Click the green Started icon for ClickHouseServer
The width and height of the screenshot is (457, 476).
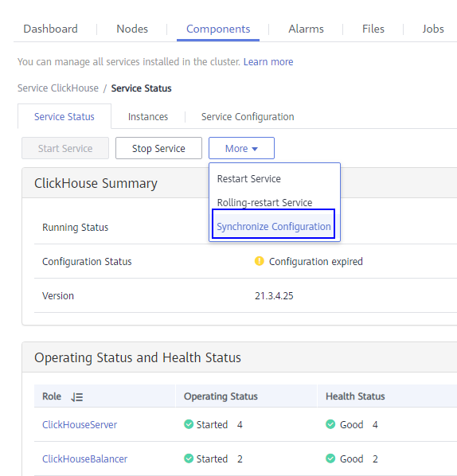pos(189,424)
